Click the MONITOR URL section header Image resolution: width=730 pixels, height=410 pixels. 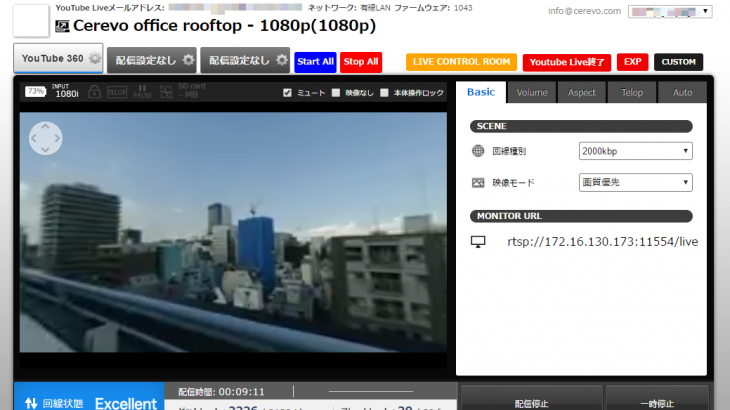pos(581,216)
